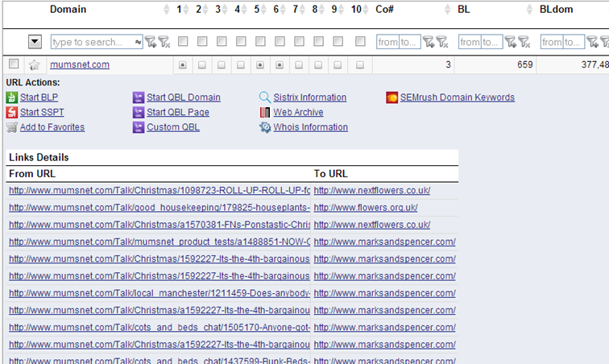Toggle mumsnet.com row column 5 indicator

[260, 65]
